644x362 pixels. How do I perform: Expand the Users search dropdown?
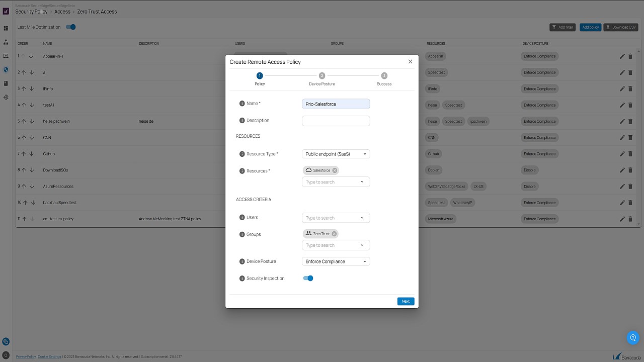coord(362,218)
